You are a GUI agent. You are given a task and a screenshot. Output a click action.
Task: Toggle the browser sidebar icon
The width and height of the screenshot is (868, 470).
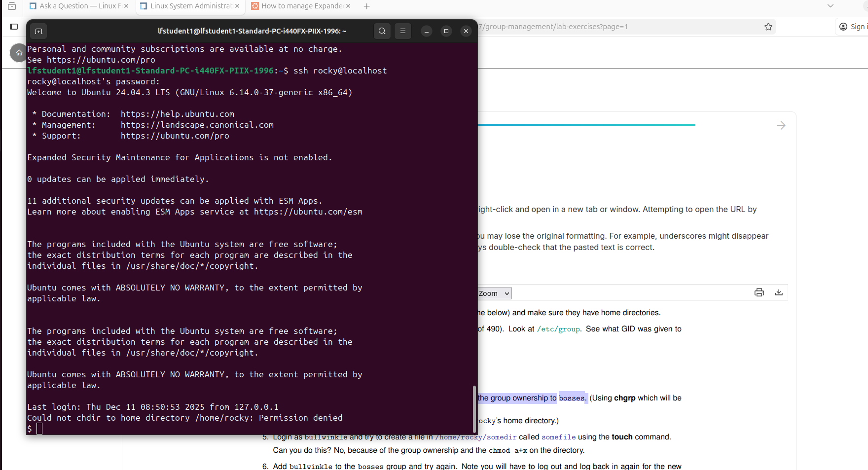14,27
